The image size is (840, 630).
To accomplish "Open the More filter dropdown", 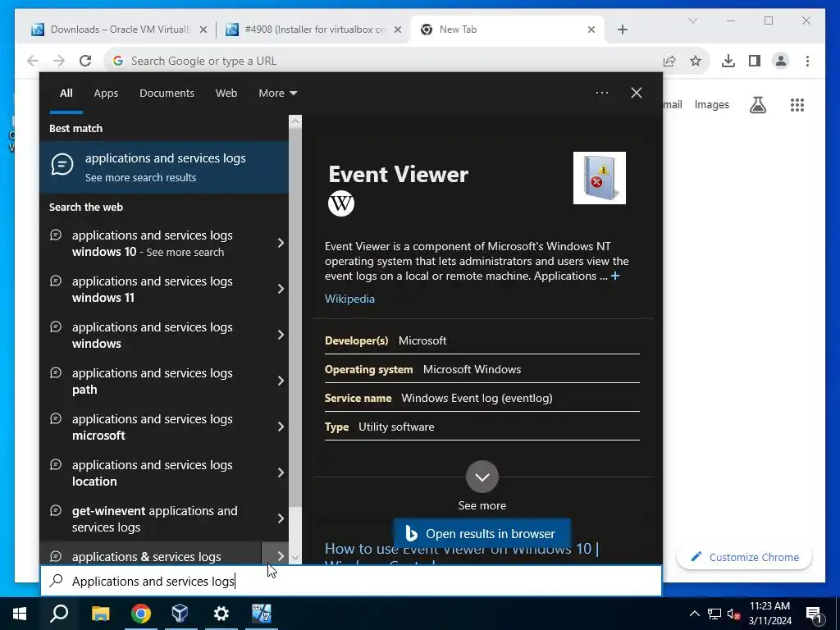I will point(277,94).
